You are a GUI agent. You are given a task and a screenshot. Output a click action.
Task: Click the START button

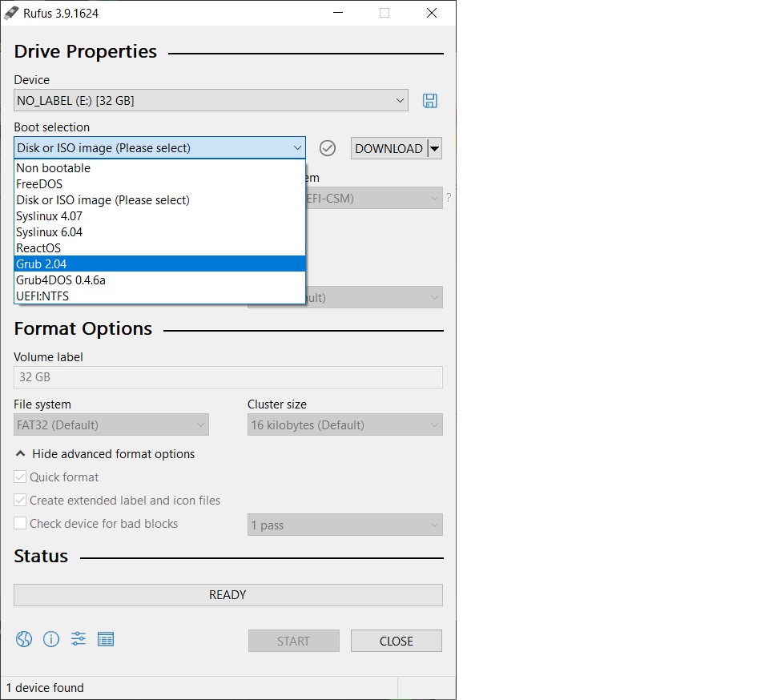tap(293, 641)
